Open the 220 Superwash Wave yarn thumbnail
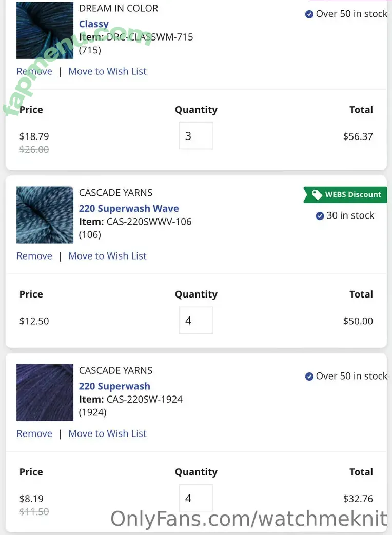This screenshot has width=392, height=535. [45, 214]
